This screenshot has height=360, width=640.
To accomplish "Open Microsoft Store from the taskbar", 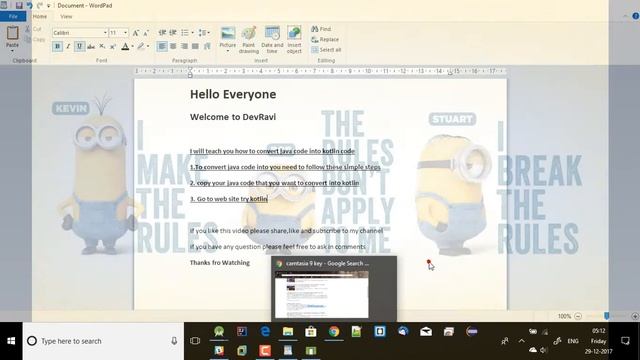I will pos(311,331).
